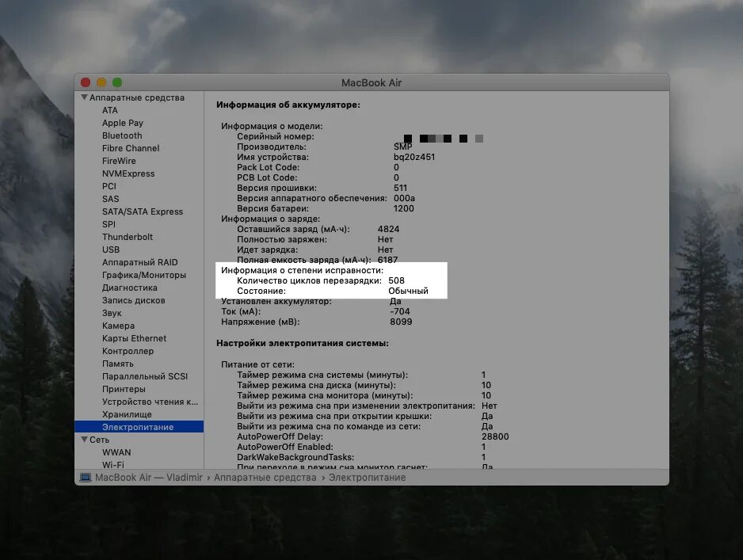Click Электропитание in the path bar
This screenshot has height=560, width=743.
click(368, 478)
